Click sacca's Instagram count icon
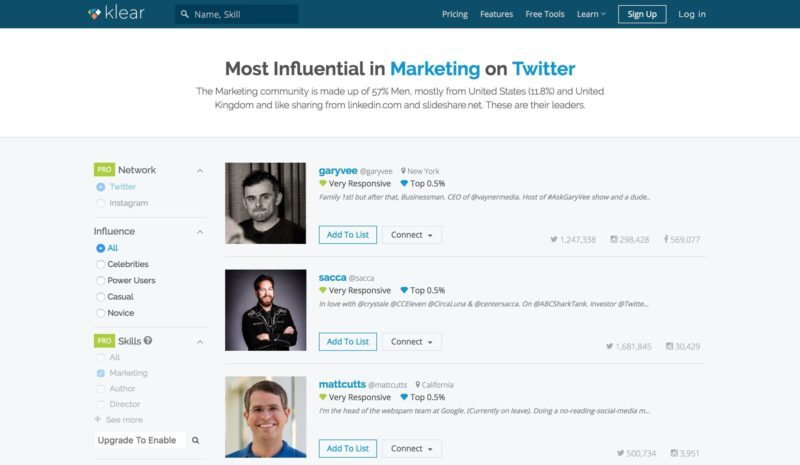This screenshot has width=800, height=465. click(x=669, y=346)
